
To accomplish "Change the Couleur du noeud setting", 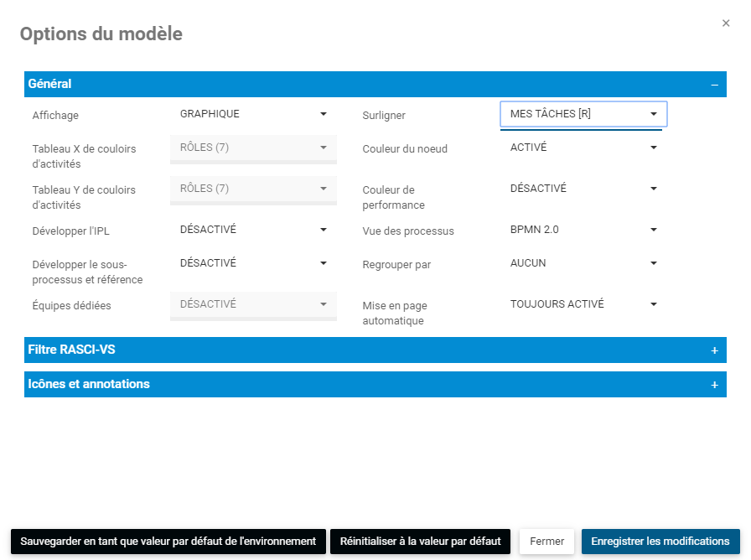I will (x=583, y=148).
